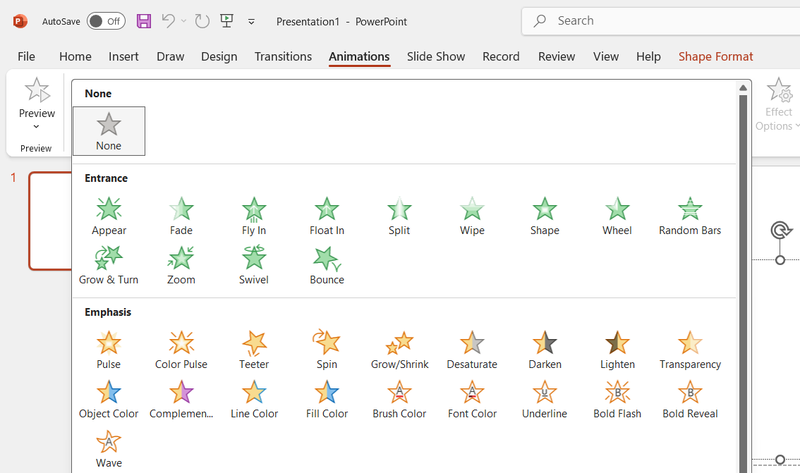Viewport: 800px width, 473px height.
Task: Apply the Darken emphasis effect
Action: pos(544,350)
